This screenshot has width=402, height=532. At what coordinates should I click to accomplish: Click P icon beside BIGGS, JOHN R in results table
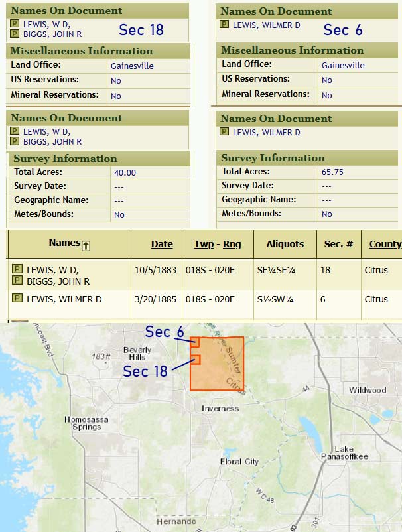click(17, 281)
